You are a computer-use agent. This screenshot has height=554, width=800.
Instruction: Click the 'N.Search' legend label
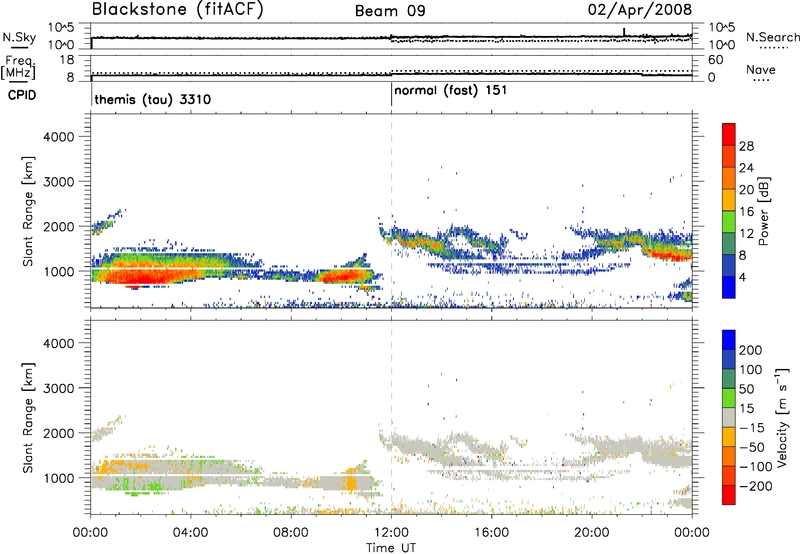(x=772, y=37)
